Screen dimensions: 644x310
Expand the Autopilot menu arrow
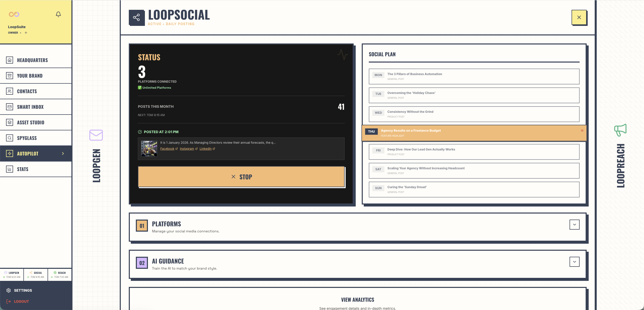click(63, 153)
